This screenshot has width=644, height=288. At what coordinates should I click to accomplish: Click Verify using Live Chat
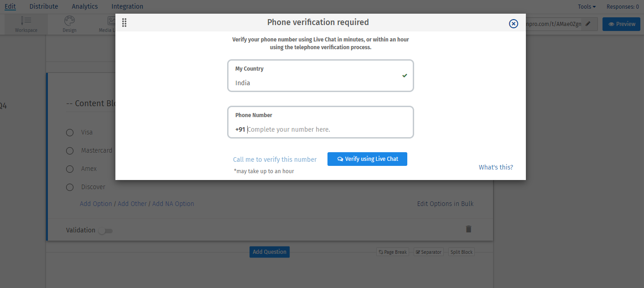(x=367, y=159)
